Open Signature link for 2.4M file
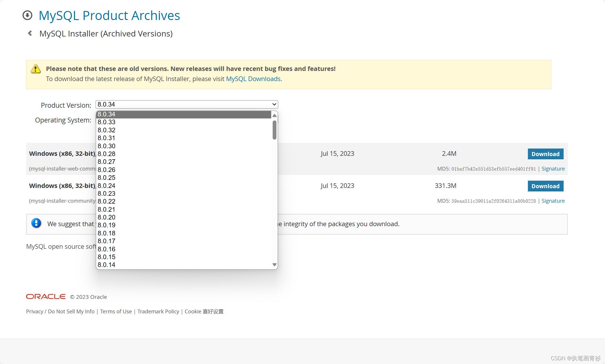The height and width of the screenshot is (364, 605). [553, 169]
